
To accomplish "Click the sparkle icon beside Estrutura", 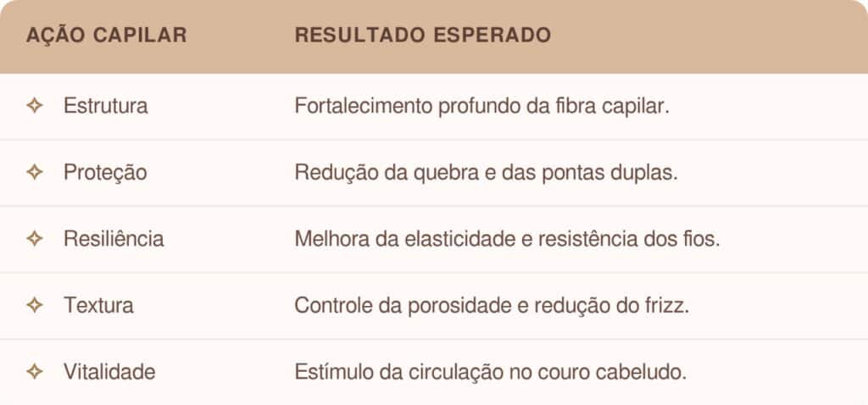I will click(x=35, y=107).
